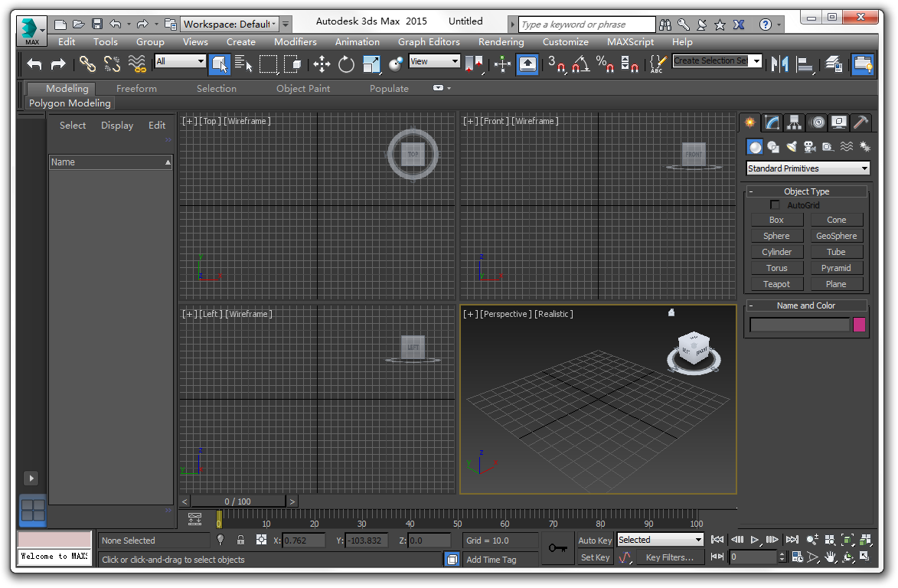
Task: Open the Graph Editors menu
Action: pyautogui.click(x=429, y=42)
